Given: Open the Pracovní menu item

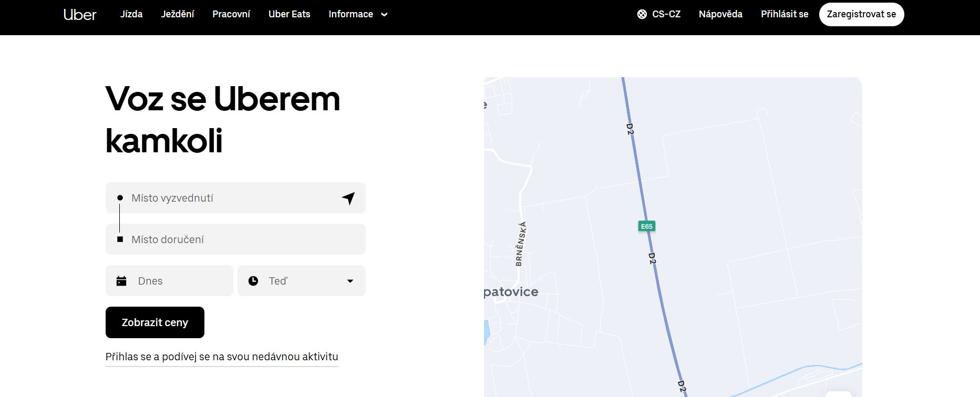Looking at the screenshot, I should click(x=231, y=14).
